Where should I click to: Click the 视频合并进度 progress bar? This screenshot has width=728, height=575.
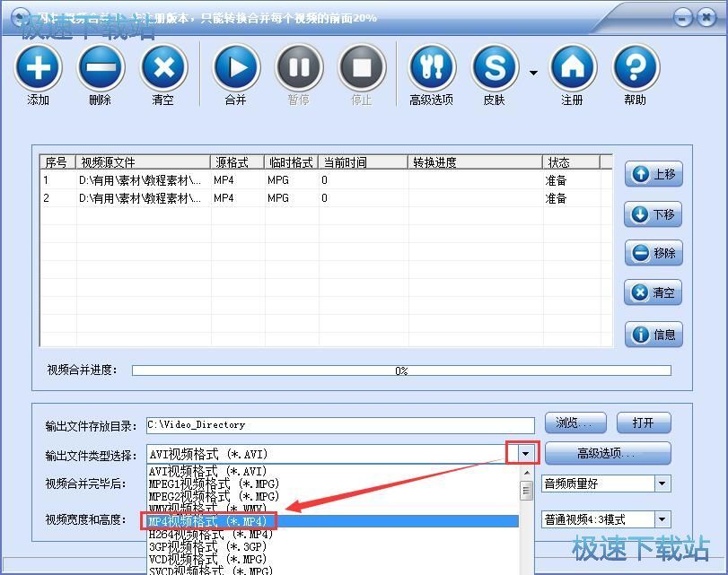401,370
